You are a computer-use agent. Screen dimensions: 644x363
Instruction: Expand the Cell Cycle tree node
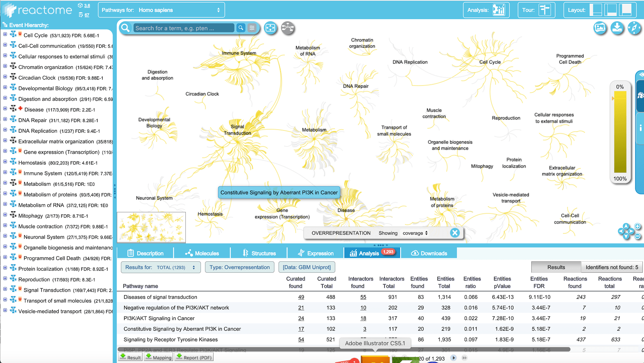(x=5, y=34)
